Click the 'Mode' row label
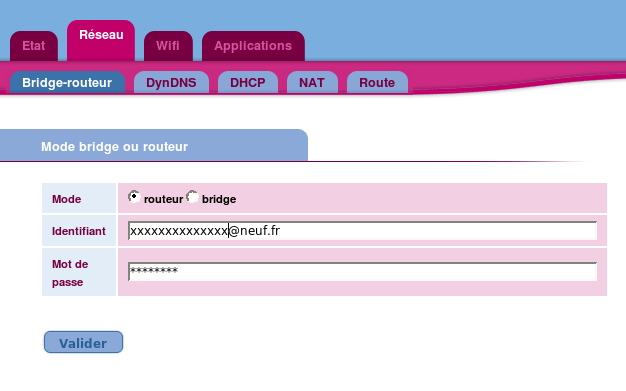626x391 pixels. [66, 199]
